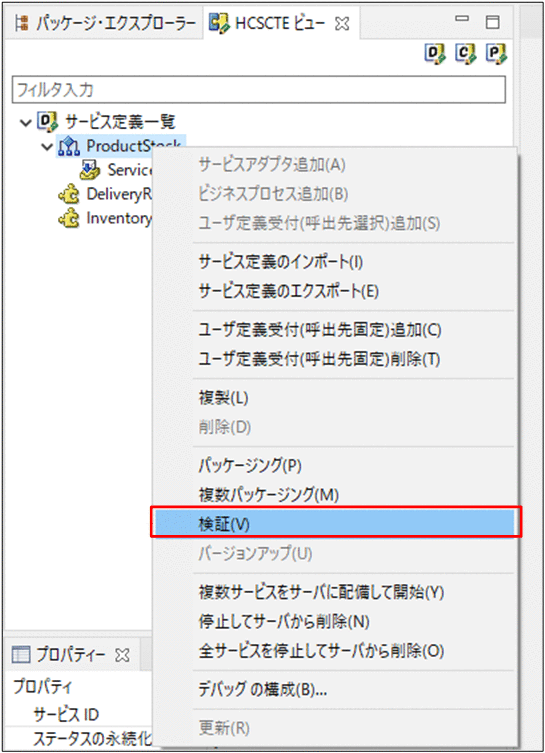Click the プロパティ column header
Viewport: 545px width, 753px height.
click(x=42, y=686)
